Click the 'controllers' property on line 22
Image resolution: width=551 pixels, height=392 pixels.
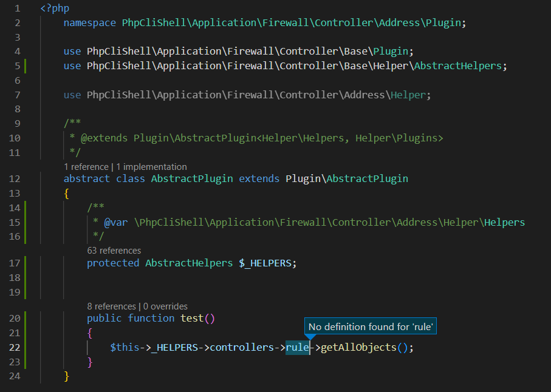242,348
